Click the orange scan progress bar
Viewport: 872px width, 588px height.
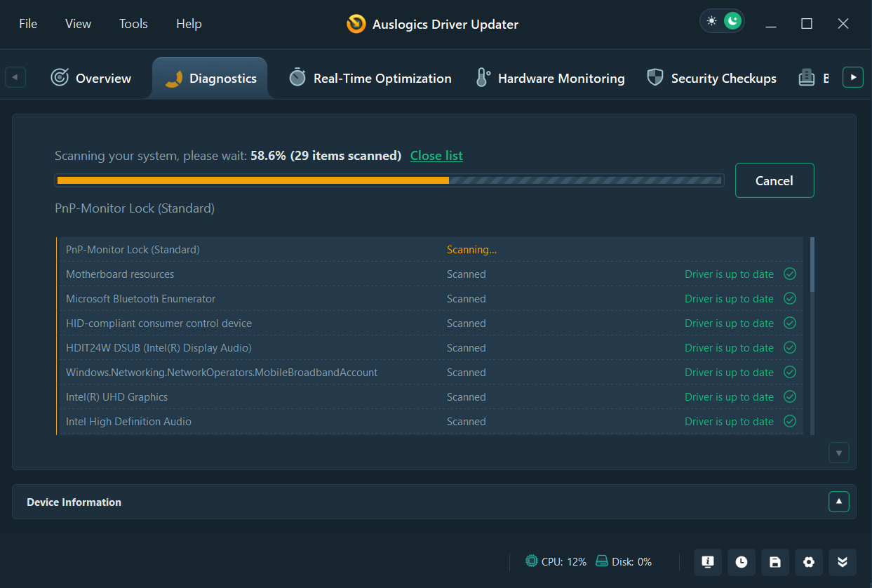(253, 180)
